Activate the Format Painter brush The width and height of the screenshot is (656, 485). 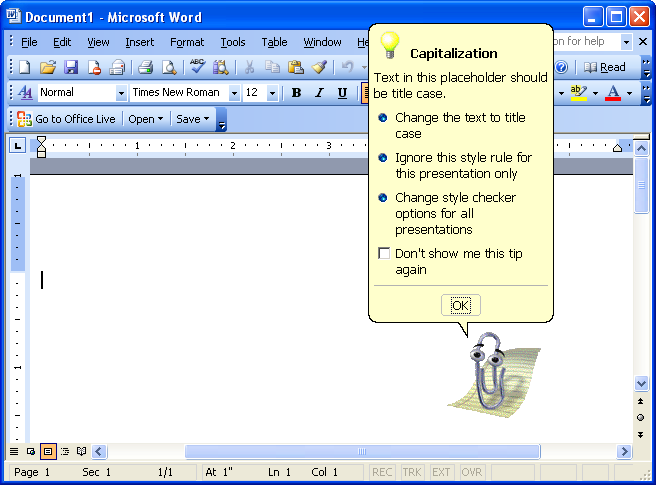point(319,67)
